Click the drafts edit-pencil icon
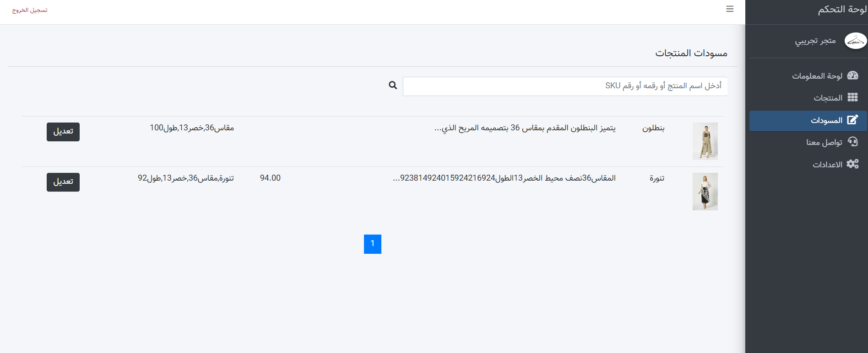This screenshot has width=868, height=353. 852,120
